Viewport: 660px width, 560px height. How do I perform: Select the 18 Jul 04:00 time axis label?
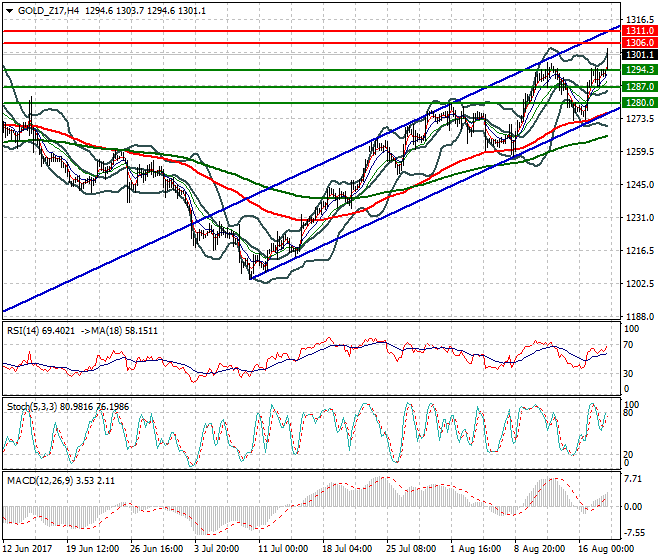point(347,549)
